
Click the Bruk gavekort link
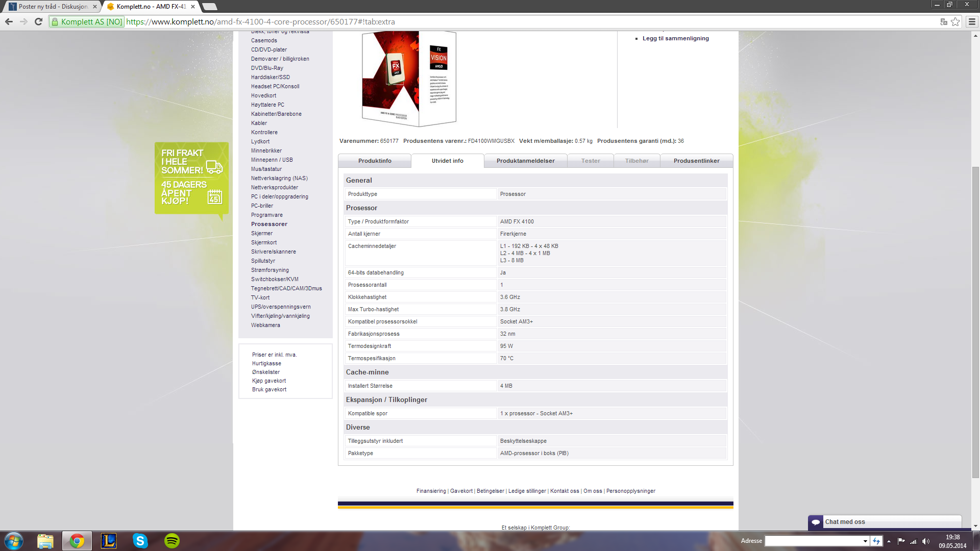pyautogui.click(x=269, y=389)
